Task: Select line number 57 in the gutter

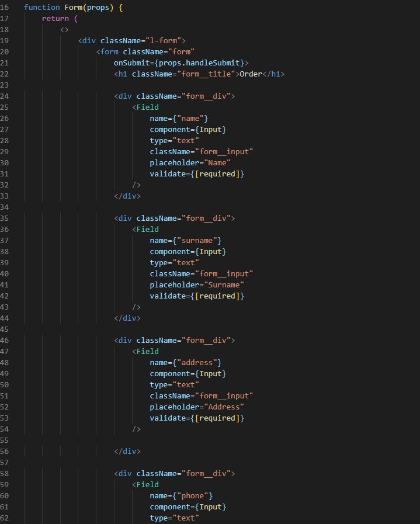Action: [x=4, y=462]
